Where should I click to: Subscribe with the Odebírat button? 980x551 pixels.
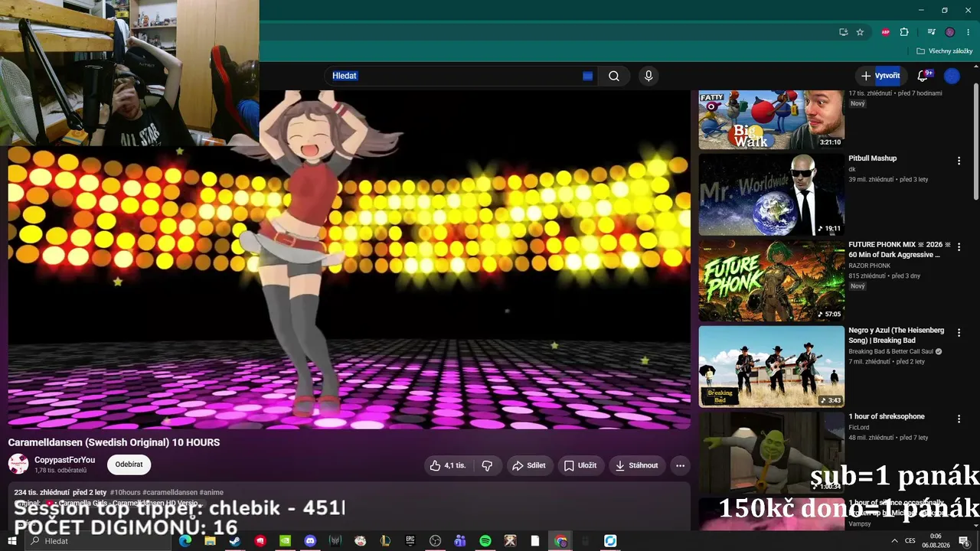[x=129, y=465]
